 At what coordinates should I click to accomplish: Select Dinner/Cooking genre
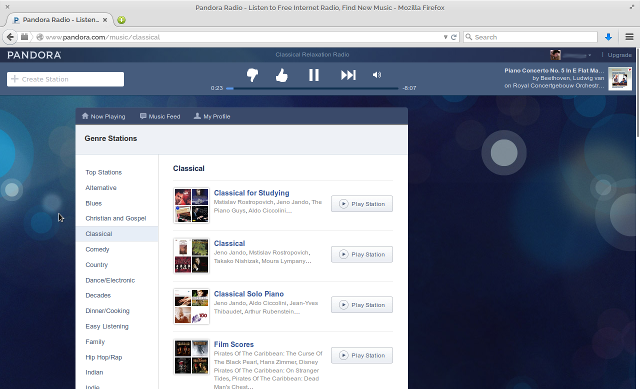click(107, 311)
